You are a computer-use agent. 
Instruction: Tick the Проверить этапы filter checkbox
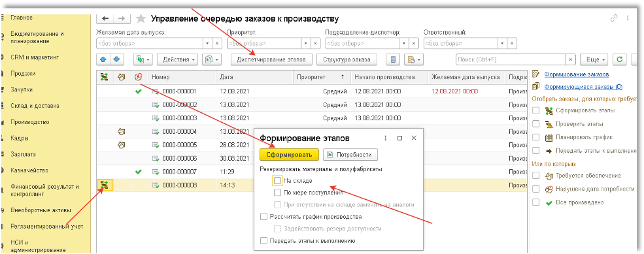(535, 123)
